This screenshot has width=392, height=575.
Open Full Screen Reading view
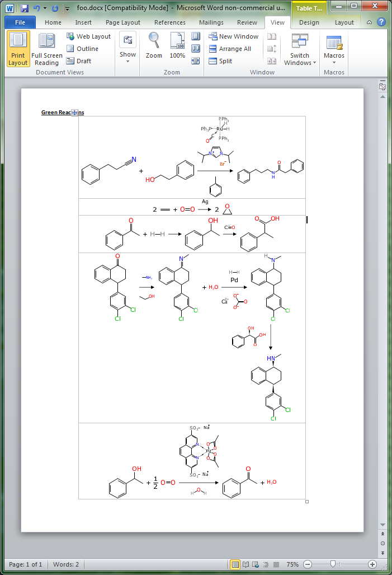coord(47,49)
